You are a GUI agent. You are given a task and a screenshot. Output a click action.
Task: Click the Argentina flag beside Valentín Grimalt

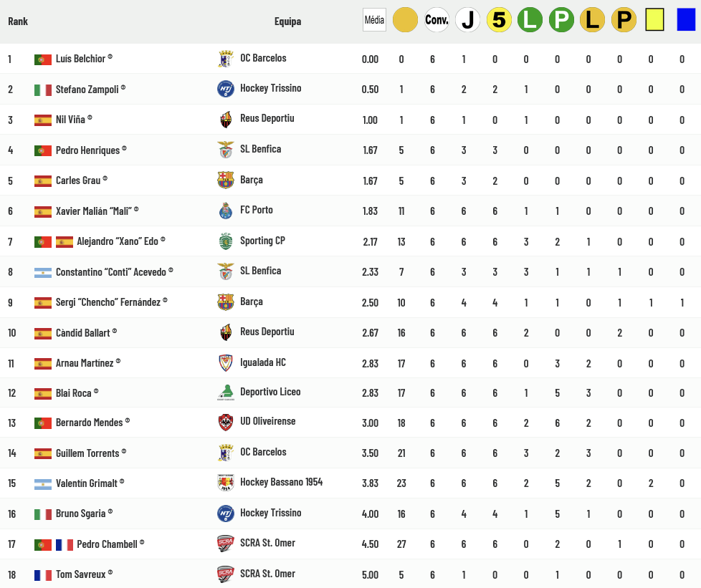tap(43, 484)
